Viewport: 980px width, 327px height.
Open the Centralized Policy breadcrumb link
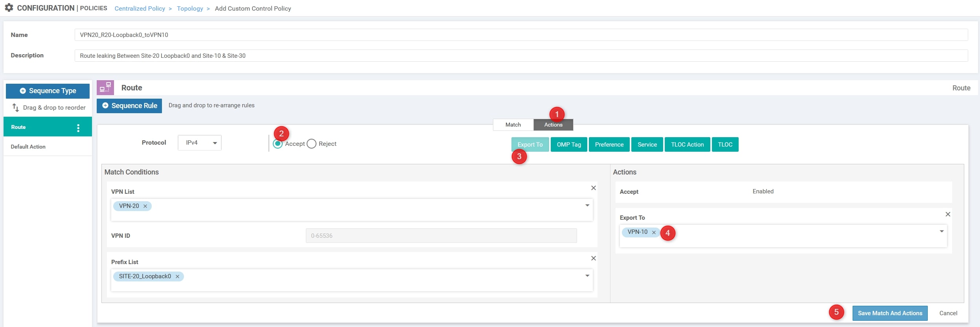140,9
